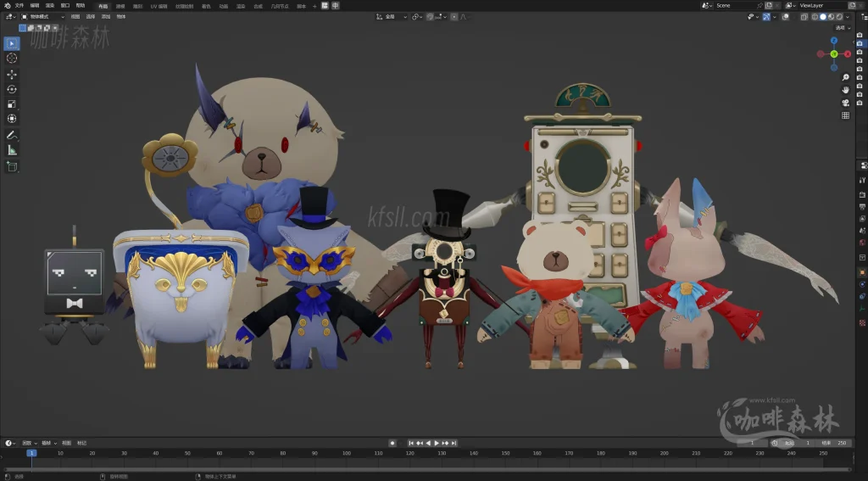Click the pan hand viewport icon
The height and width of the screenshot is (481, 868).
pos(845,90)
